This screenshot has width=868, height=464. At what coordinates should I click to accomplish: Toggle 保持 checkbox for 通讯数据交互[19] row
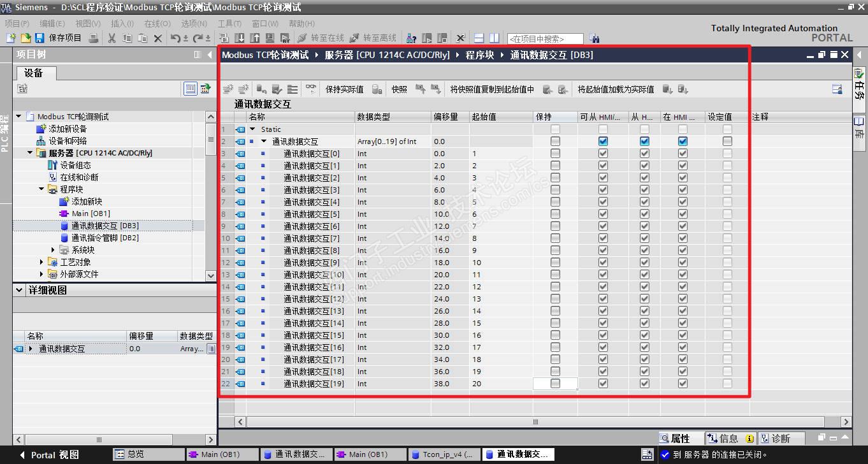tap(555, 384)
